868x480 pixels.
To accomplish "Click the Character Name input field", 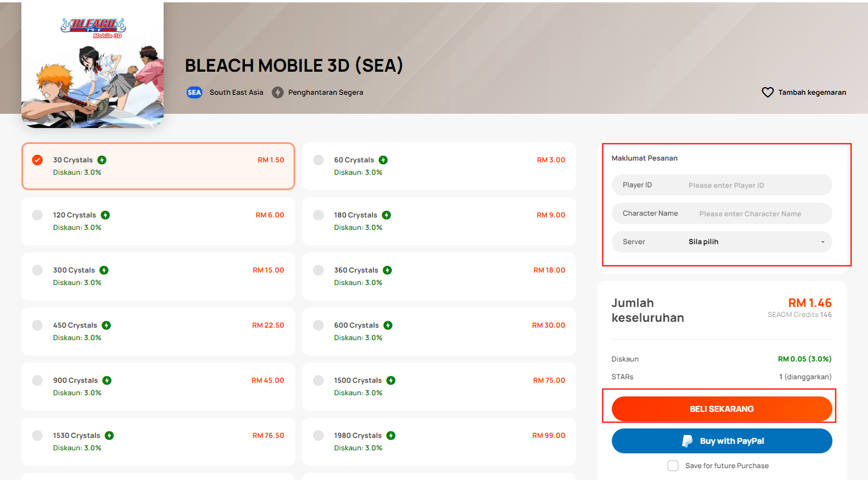I will click(722, 213).
